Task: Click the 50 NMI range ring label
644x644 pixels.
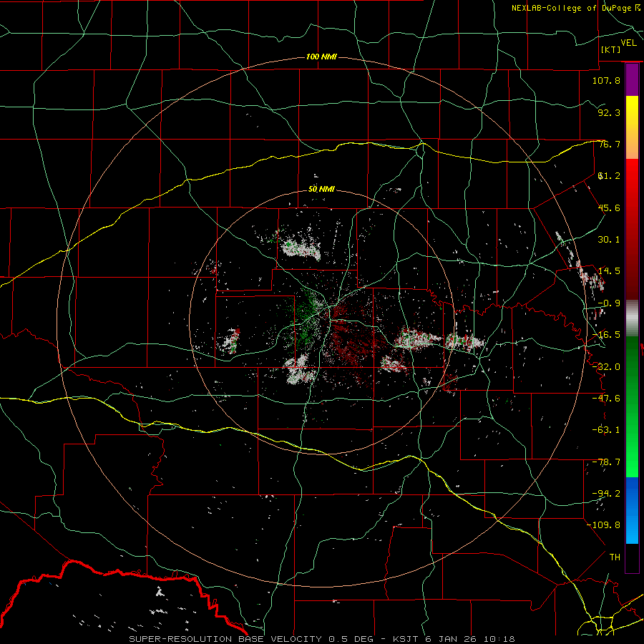Action: pyautogui.click(x=321, y=189)
